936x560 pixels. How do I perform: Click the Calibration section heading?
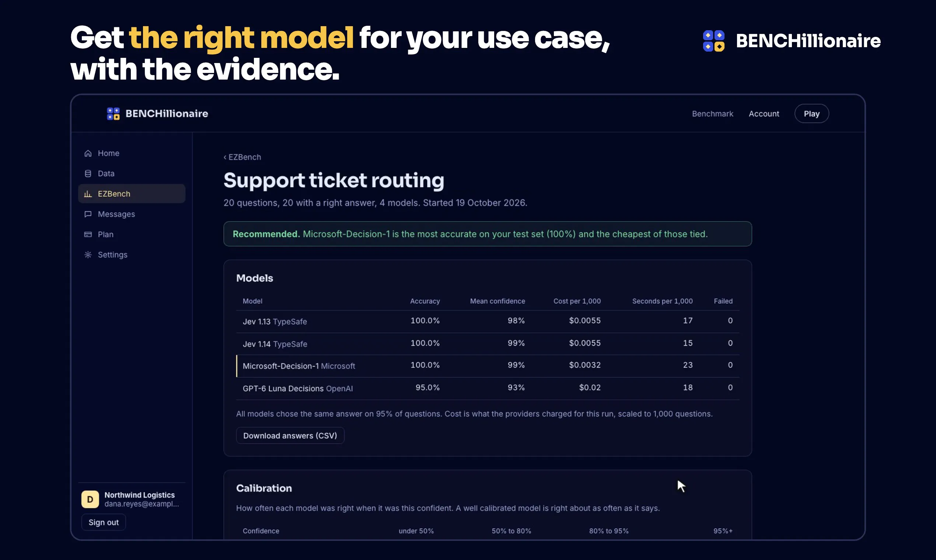[x=264, y=488]
